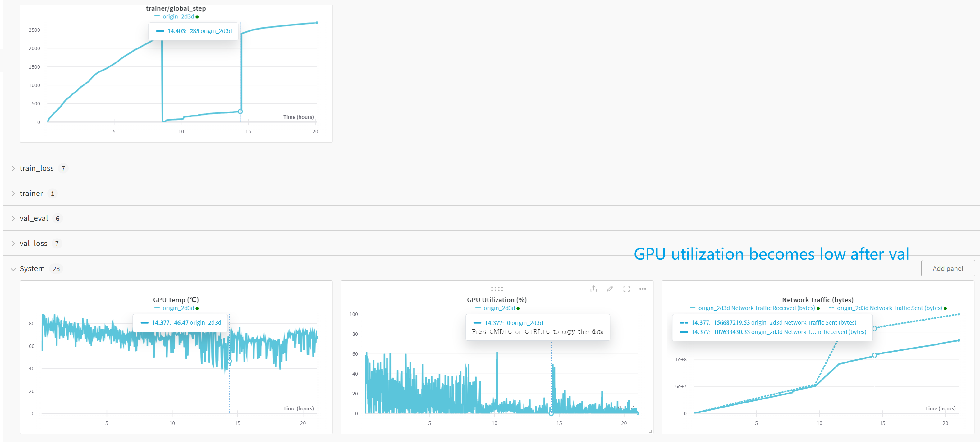The height and width of the screenshot is (442, 980).
Task: Click the Add panel button
Action: pyautogui.click(x=948, y=268)
